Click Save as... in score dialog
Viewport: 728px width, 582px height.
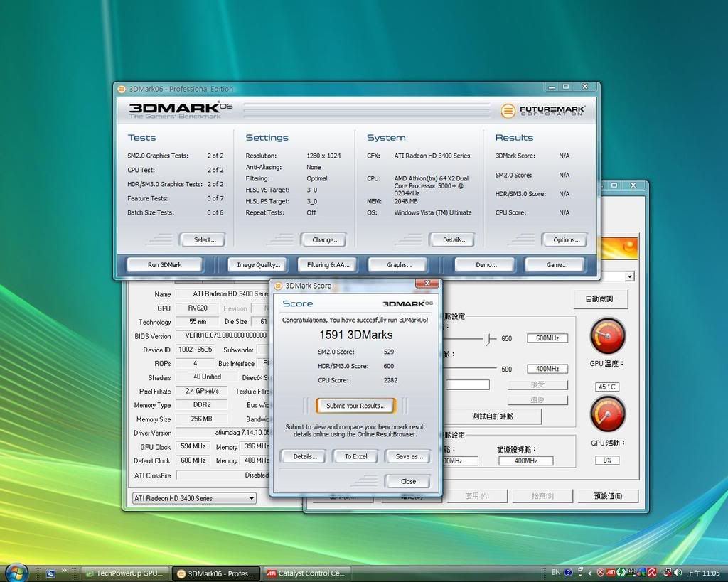(x=409, y=457)
